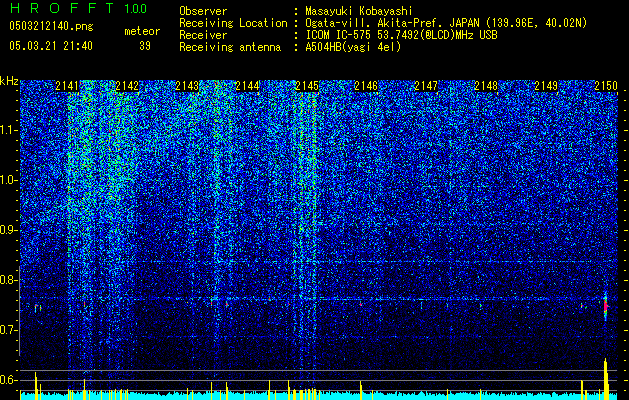Click the 1.1 kHz axis tick label

[x=9, y=130]
